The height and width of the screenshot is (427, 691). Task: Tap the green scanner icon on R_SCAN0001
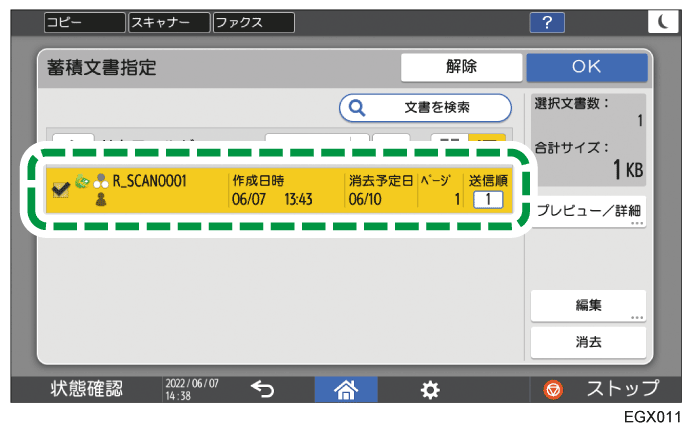click(x=82, y=181)
